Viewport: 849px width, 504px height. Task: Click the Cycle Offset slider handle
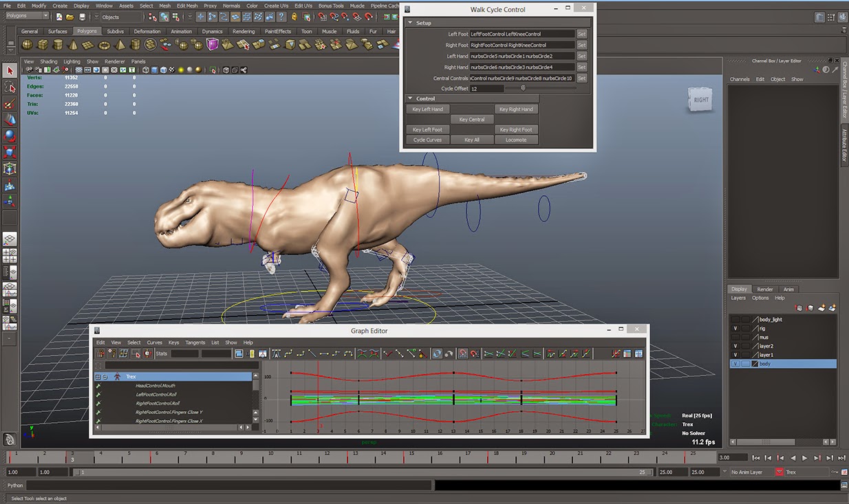tap(523, 88)
